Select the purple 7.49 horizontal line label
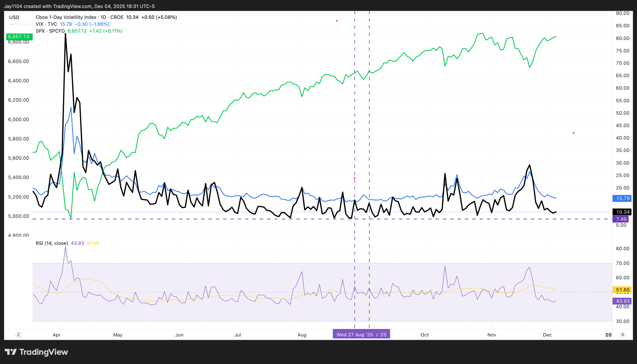The width and height of the screenshot is (637, 364). [x=621, y=219]
